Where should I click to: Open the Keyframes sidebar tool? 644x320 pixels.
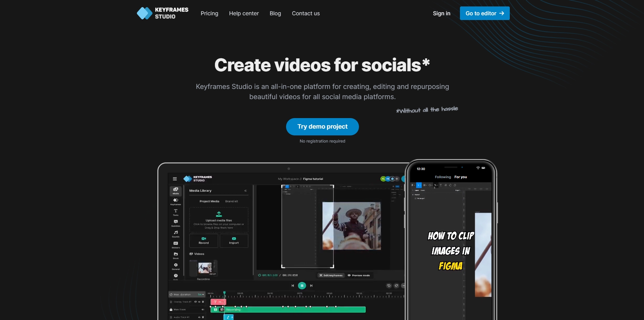point(176,201)
